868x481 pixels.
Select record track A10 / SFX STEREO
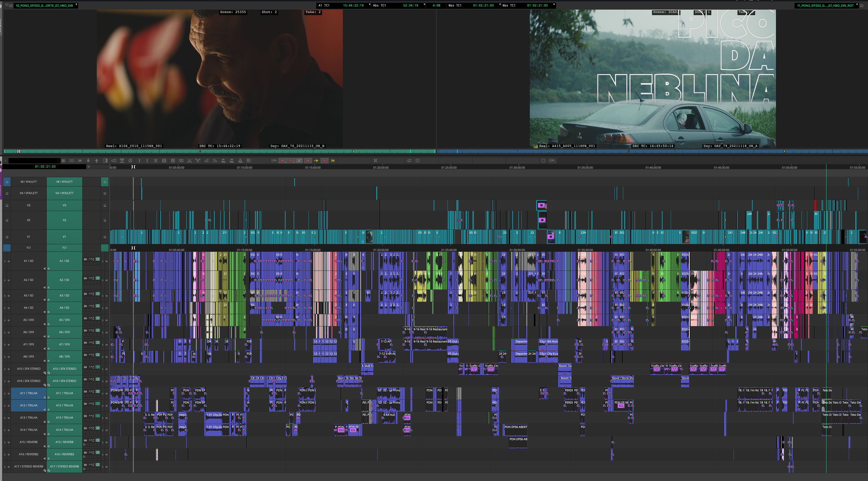click(64, 369)
